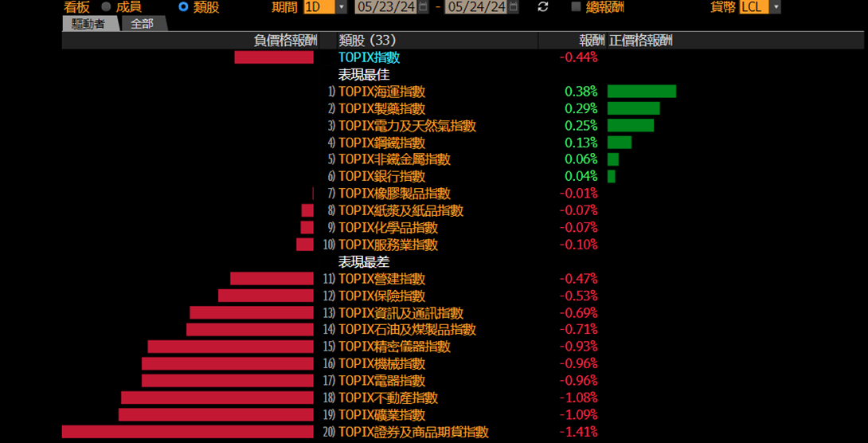Open TOPIX鋼鐵指數 row
The height and width of the screenshot is (443, 868).
click(x=382, y=143)
